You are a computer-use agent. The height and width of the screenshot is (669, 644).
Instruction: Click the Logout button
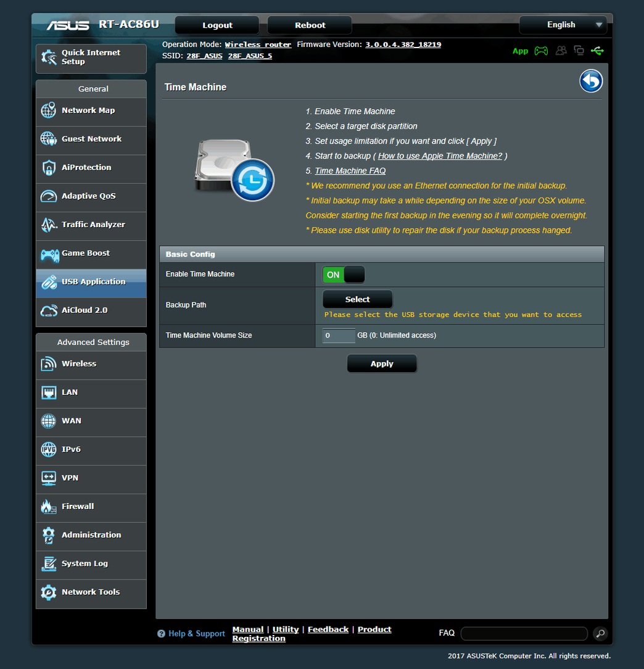tap(217, 25)
